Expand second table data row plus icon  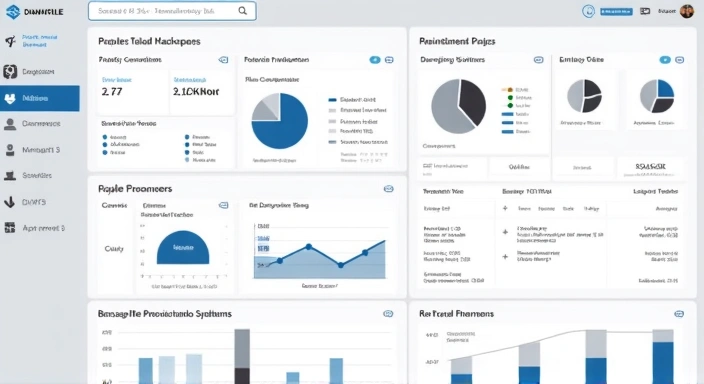coord(505,256)
